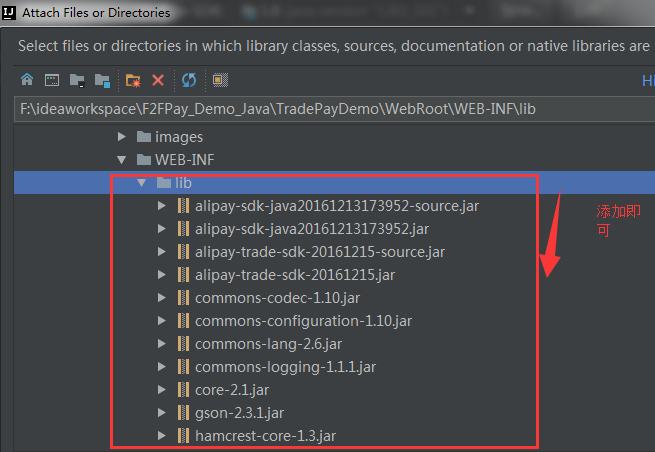The height and width of the screenshot is (452, 655).
Task: Select core-2.1.jar
Action: [232, 390]
